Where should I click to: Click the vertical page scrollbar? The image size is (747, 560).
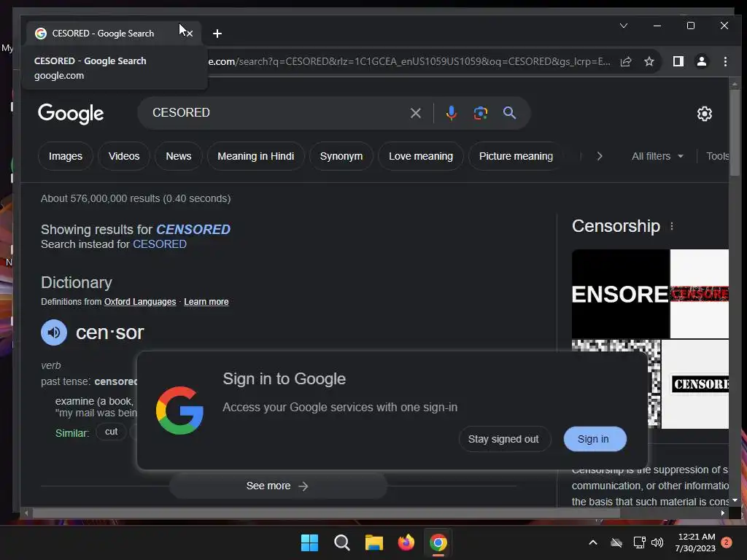[x=735, y=133]
